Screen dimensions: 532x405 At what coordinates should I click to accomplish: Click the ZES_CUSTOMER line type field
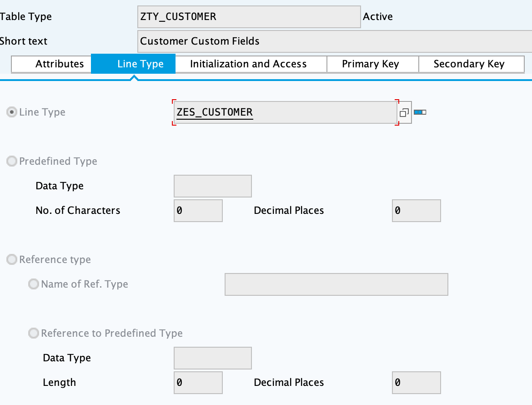(285, 112)
